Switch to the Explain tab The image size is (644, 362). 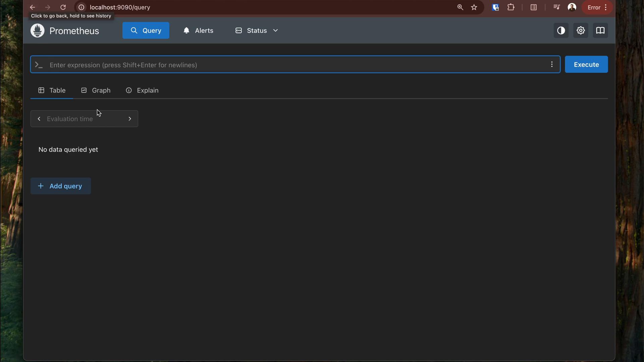[x=142, y=90]
